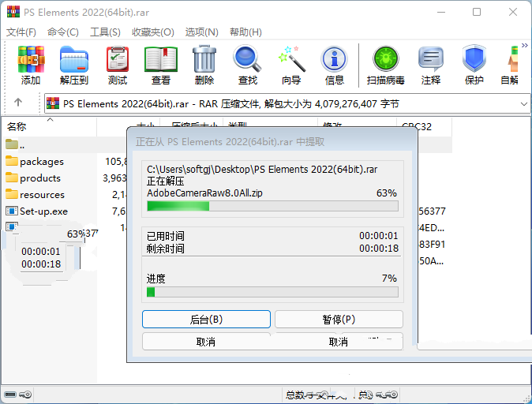The width and height of the screenshot is (532, 404).
Task: Open the Help (帮助) menu
Action: pos(245,32)
